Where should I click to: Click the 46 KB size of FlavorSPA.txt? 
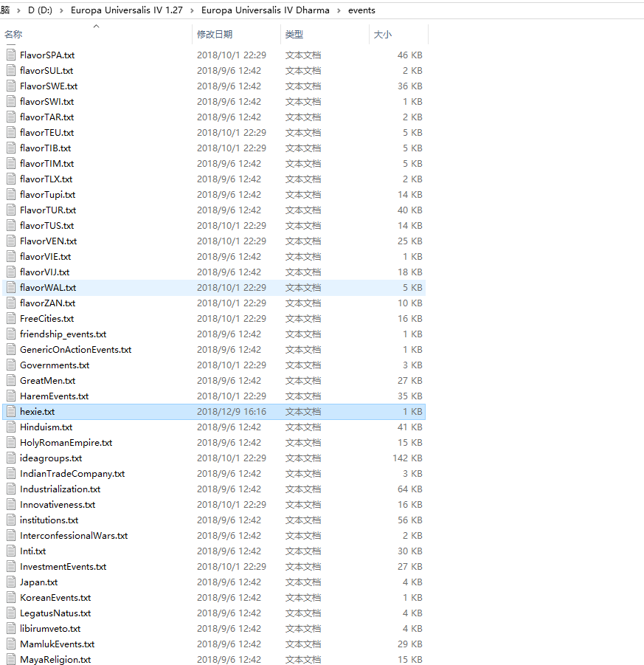pos(410,55)
